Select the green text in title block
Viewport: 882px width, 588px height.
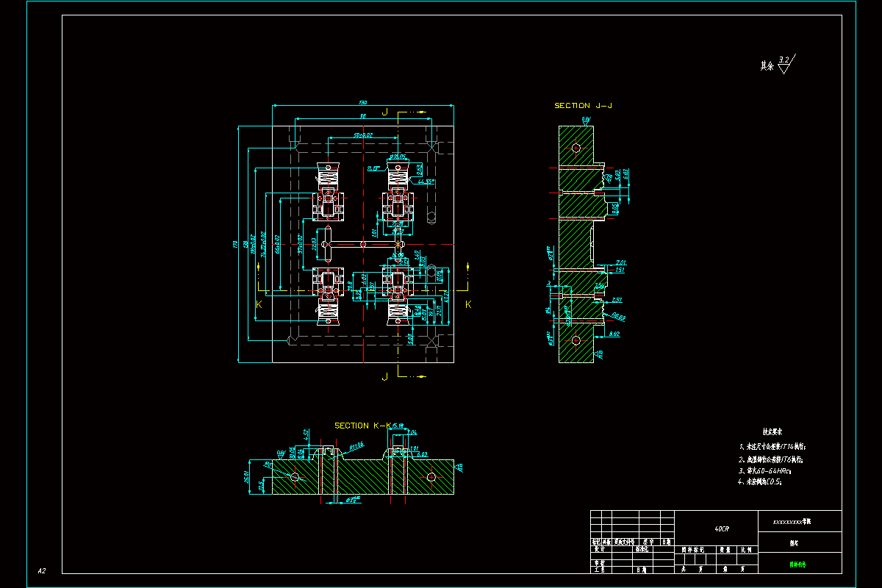coord(797,564)
